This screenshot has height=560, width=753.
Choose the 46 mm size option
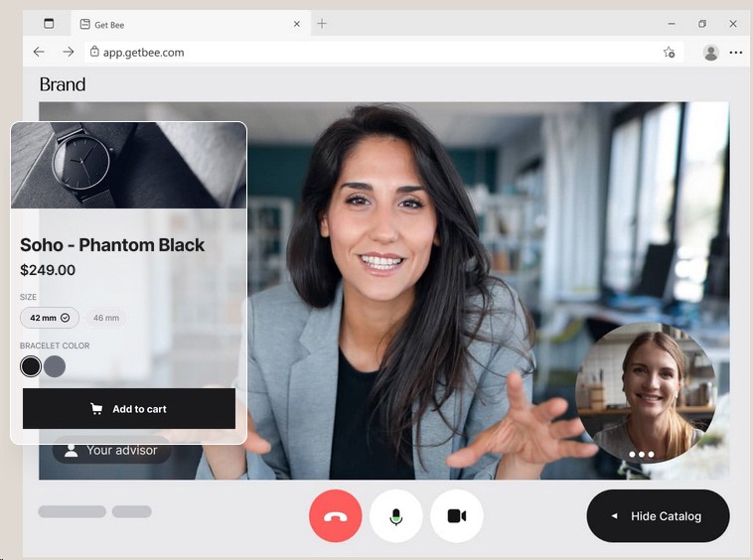point(106,318)
